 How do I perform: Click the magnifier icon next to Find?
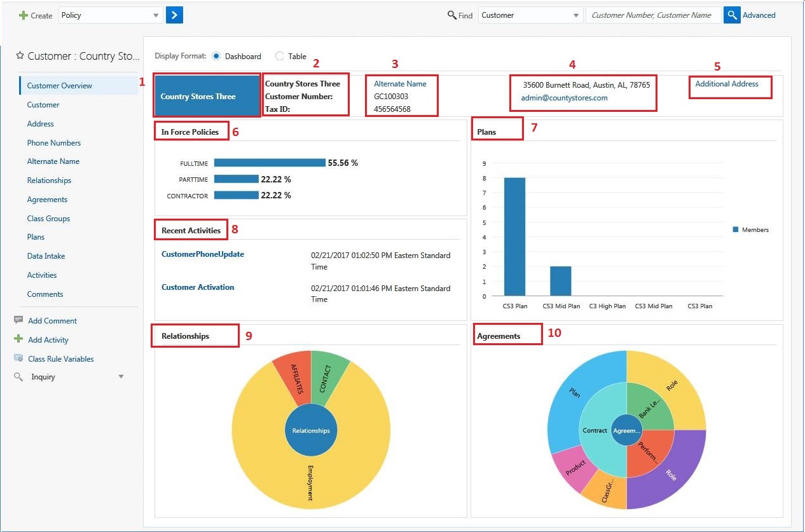coord(452,15)
